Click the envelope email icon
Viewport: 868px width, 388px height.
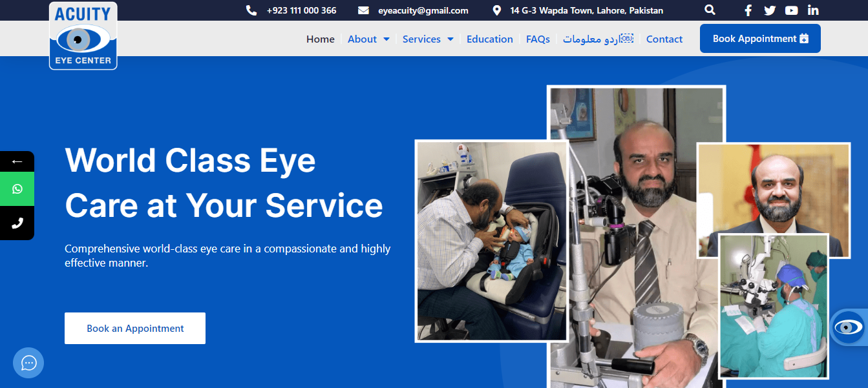point(363,10)
